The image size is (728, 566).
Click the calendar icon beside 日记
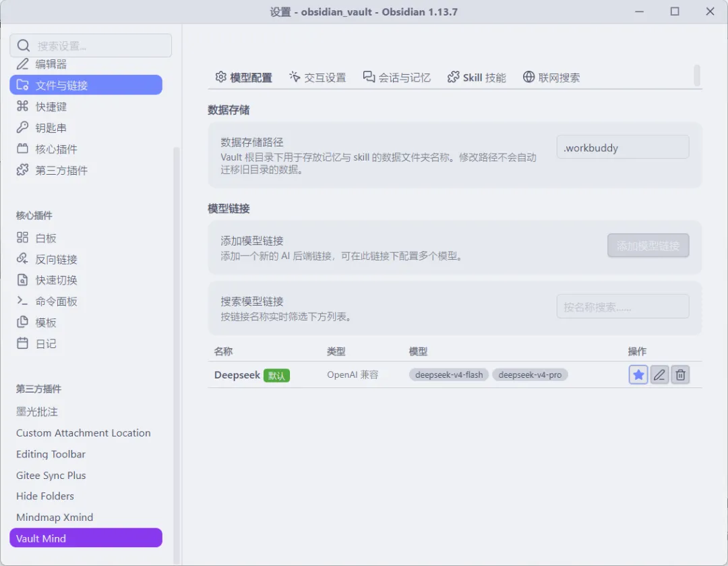tap(22, 343)
